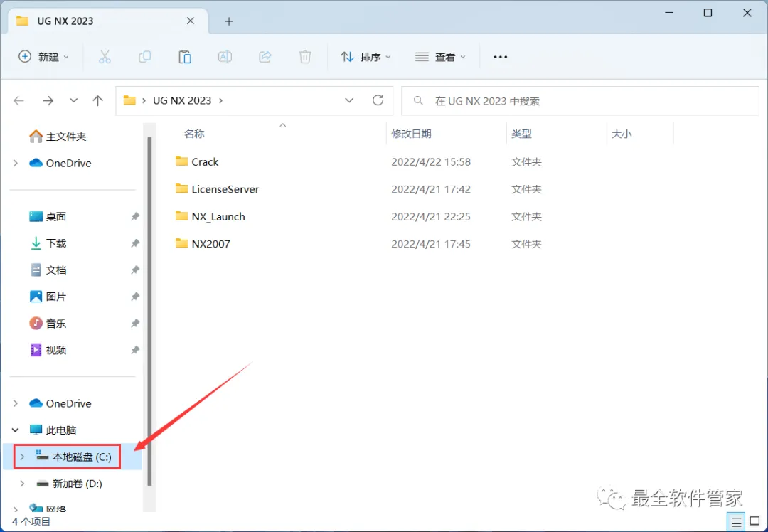Unpin 图片 using its pin icon
Screen dimensions: 768x532
135,297
